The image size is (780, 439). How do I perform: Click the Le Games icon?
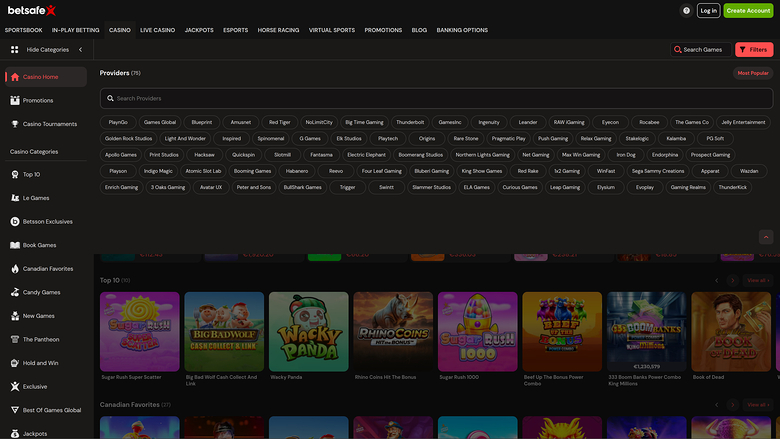click(x=15, y=198)
